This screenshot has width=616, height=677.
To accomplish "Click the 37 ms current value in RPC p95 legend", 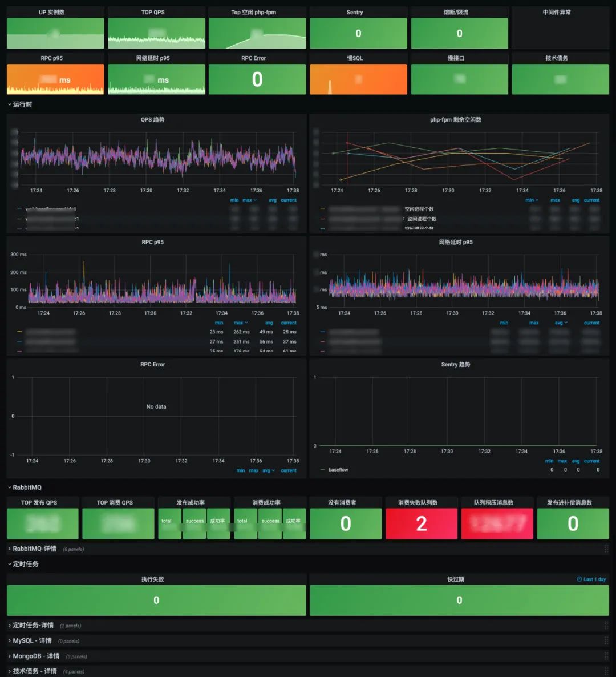I will [x=289, y=341].
